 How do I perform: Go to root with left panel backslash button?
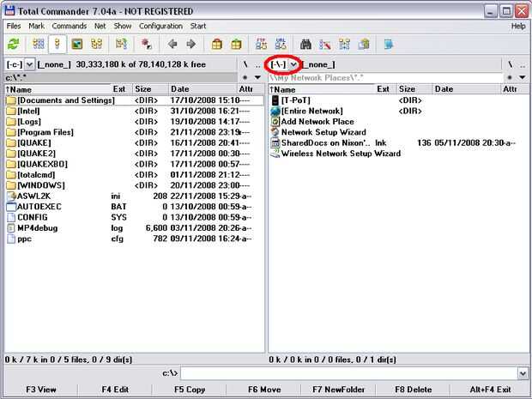pyautogui.click(x=245, y=64)
